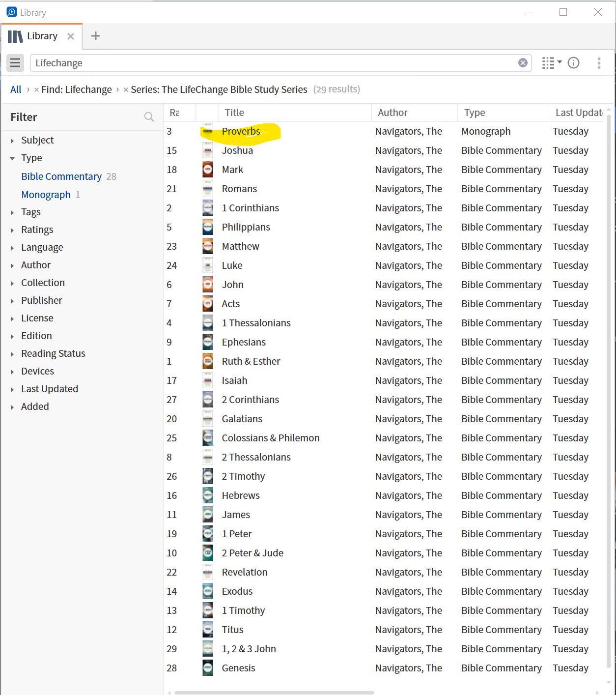Select the James title row
This screenshot has width=616, height=695.
tap(236, 515)
